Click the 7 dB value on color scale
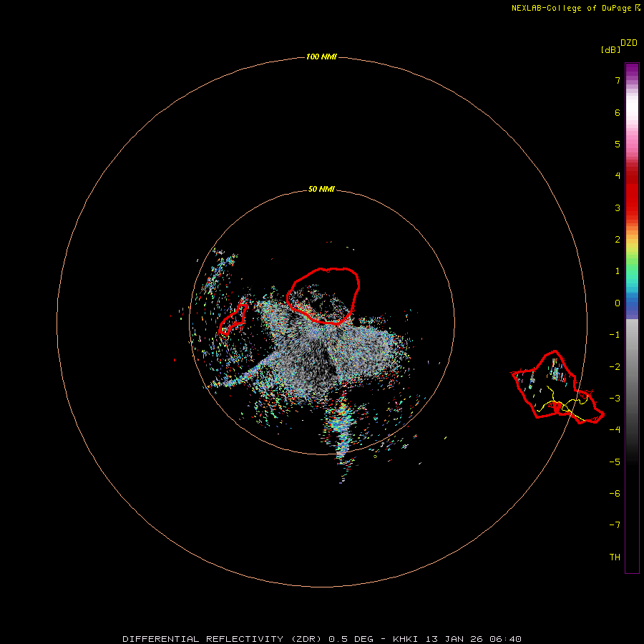This screenshot has height=644, width=644. pyautogui.click(x=618, y=80)
